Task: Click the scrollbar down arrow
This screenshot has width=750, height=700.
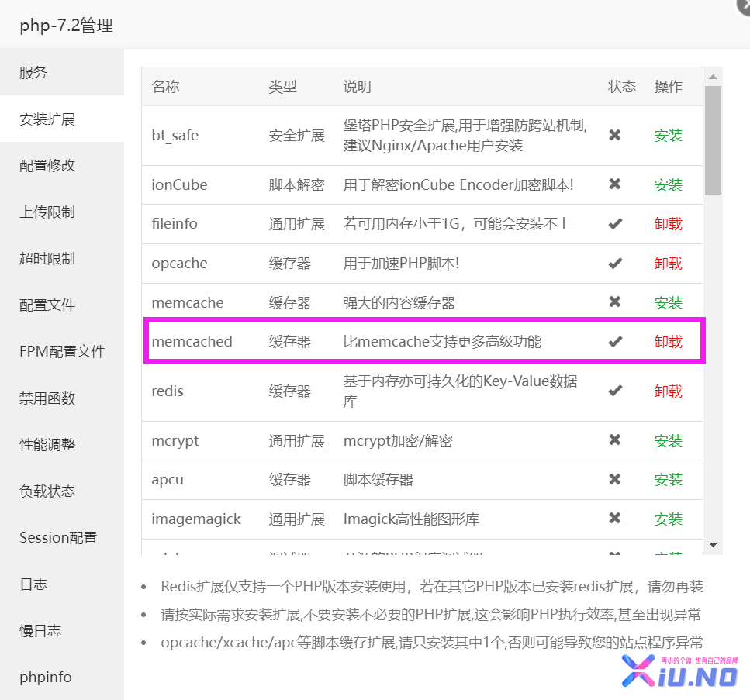Action: point(714,545)
